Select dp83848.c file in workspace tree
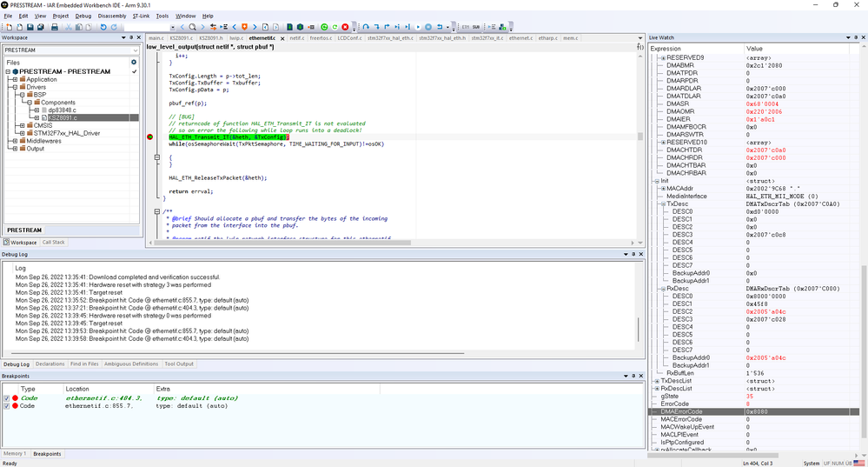The height and width of the screenshot is (467, 868). 62,110
